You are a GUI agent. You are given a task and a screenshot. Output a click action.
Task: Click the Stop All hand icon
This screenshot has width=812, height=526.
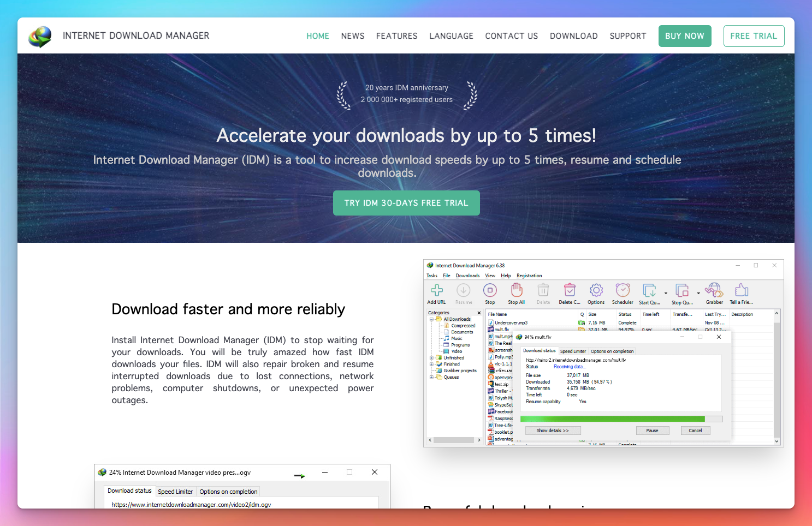[517, 290]
